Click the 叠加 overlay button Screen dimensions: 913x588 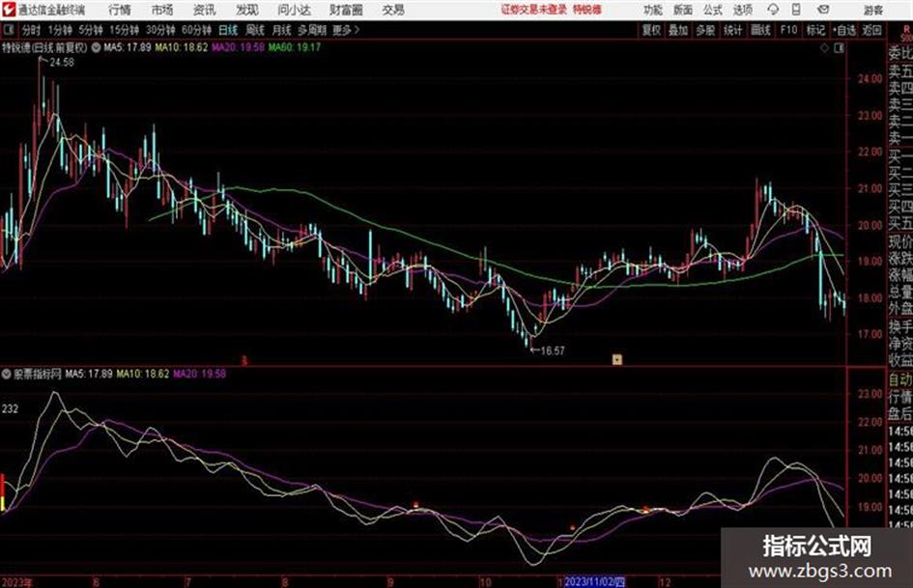click(x=678, y=30)
